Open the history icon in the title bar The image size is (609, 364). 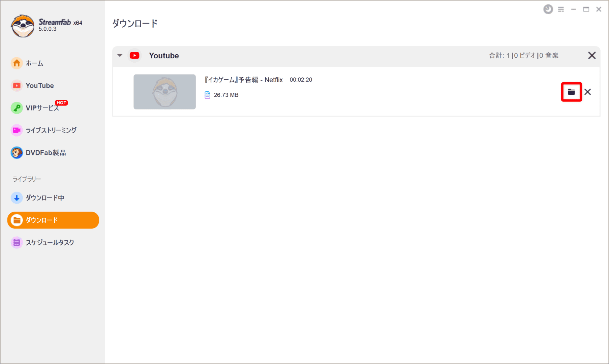(x=548, y=9)
